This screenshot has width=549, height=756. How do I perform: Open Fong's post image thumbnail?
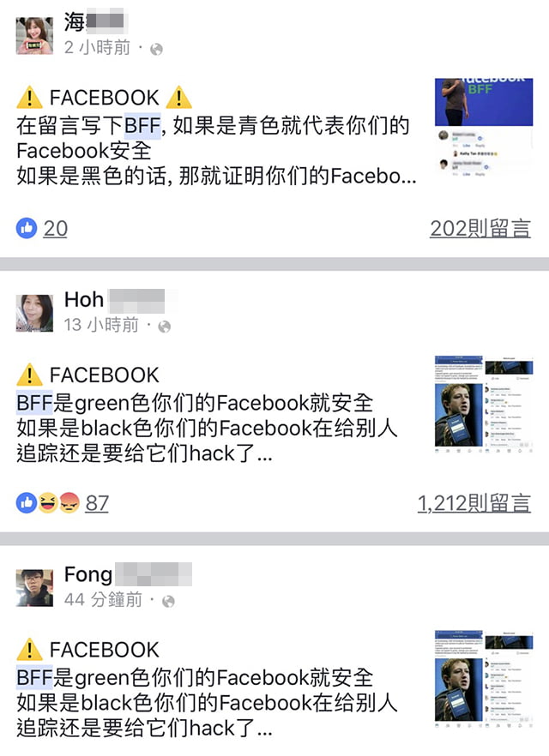[x=484, y=678]
